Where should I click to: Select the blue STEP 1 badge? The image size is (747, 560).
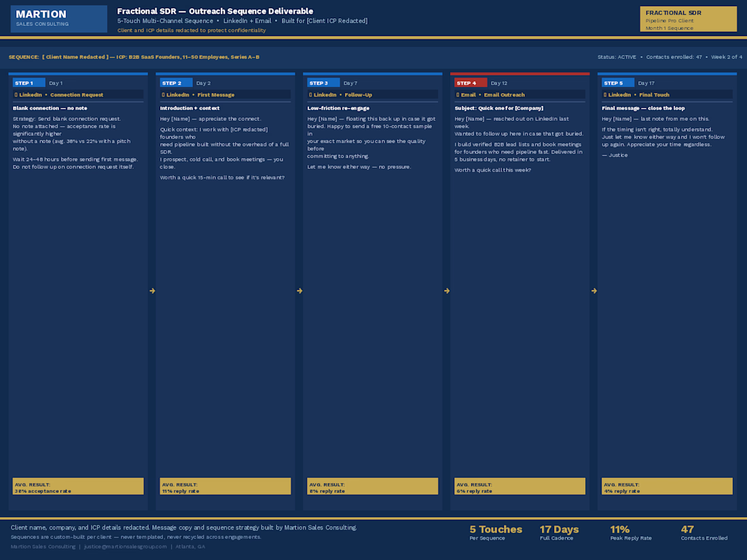click(29, 83)
